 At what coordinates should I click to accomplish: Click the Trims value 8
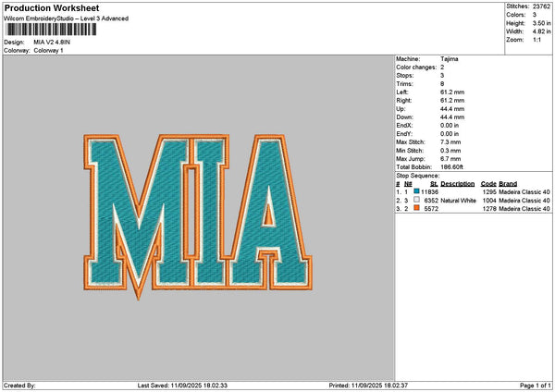coord(442,84)
